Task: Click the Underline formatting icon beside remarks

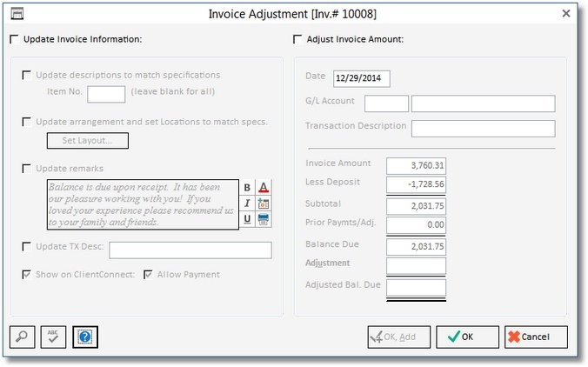Action: 247,219
